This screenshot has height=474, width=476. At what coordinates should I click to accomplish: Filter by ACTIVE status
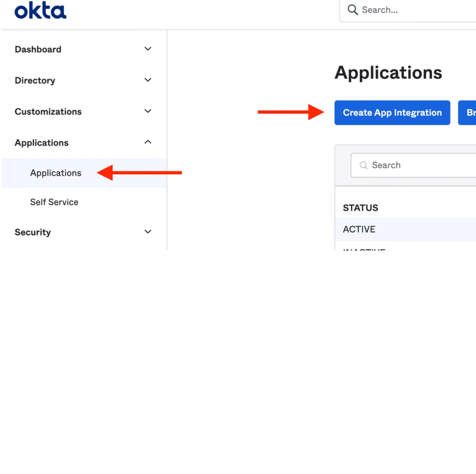pos(405,229)
